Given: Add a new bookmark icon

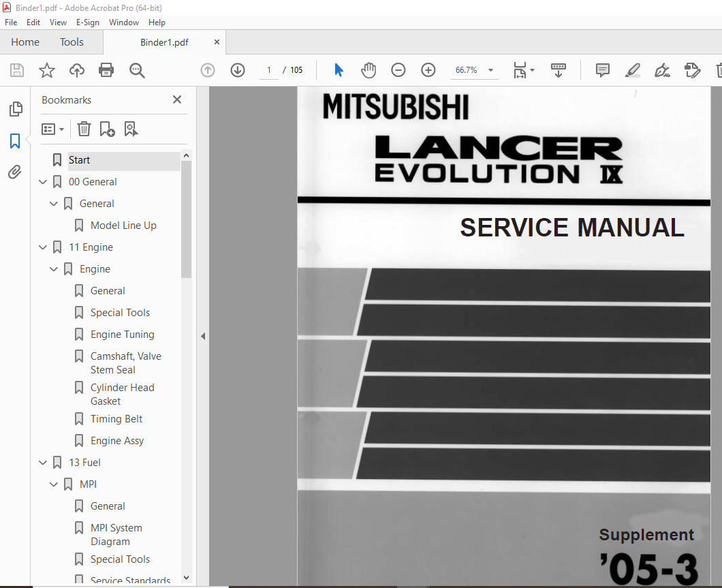Looking at the screenshot, I should click(x=108, y=129).
